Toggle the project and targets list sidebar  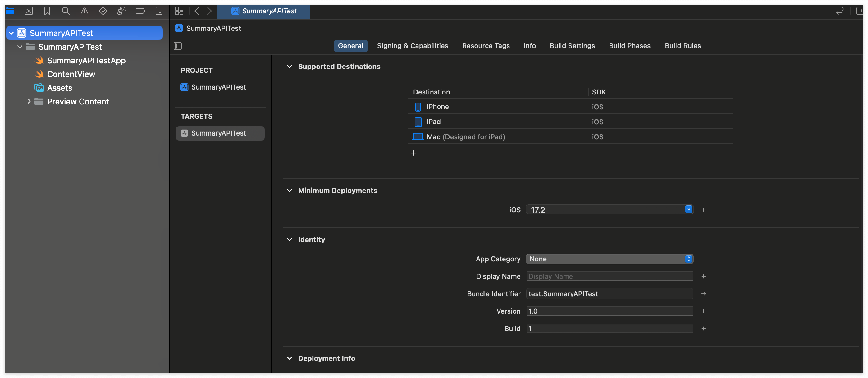pyautogui.click(x=178, y=46)
